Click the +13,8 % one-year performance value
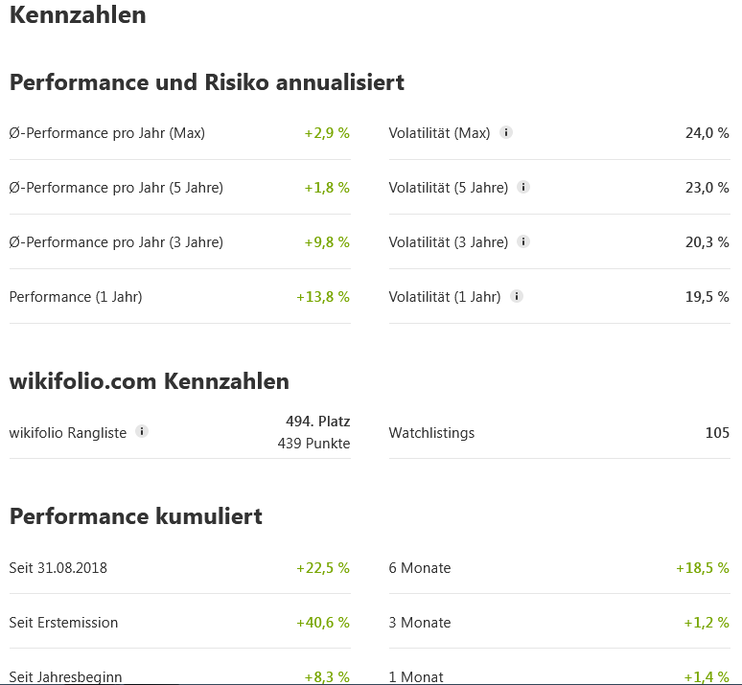742x685 pixels. [x=323, y=297]
